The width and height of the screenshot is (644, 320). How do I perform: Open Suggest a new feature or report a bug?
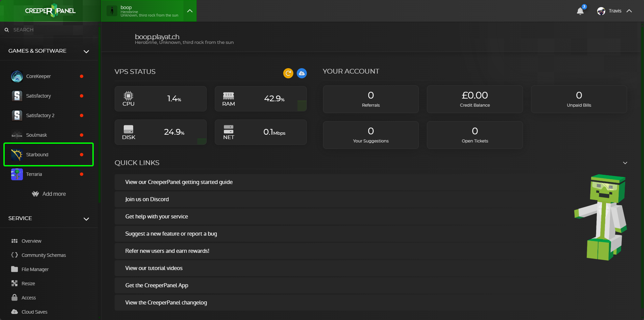(171, 234)
